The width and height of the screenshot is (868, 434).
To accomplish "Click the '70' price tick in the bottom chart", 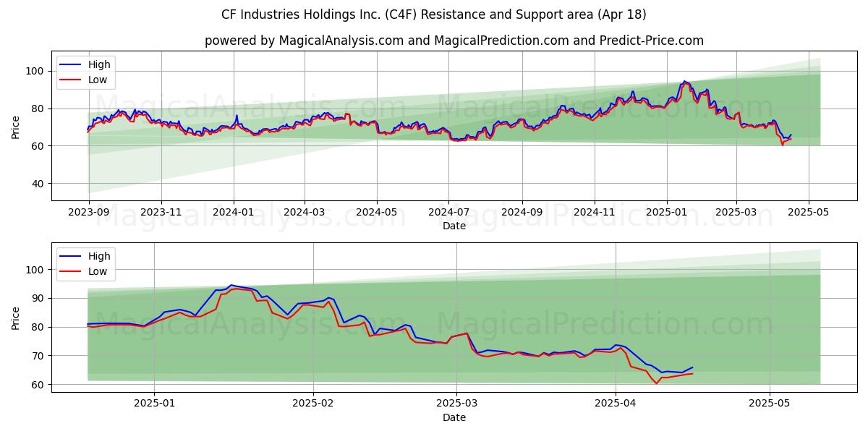I will [x=39, y=356].
